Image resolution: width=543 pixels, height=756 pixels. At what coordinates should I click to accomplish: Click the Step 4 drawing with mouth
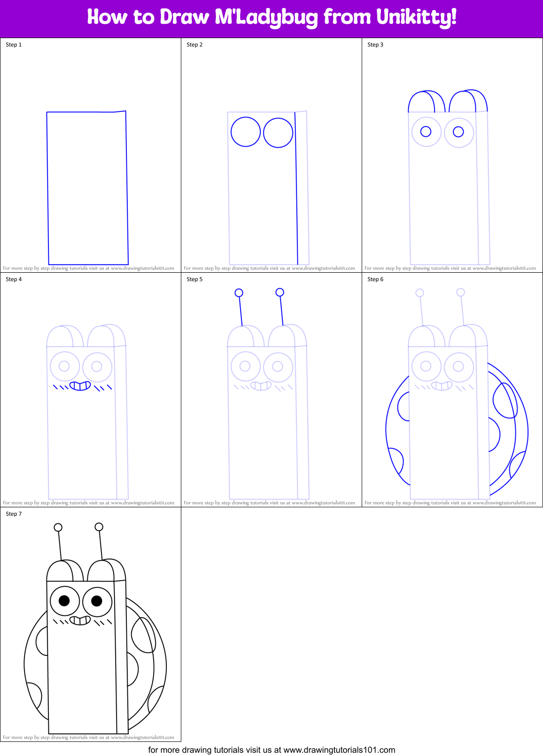tap(87, 412)
